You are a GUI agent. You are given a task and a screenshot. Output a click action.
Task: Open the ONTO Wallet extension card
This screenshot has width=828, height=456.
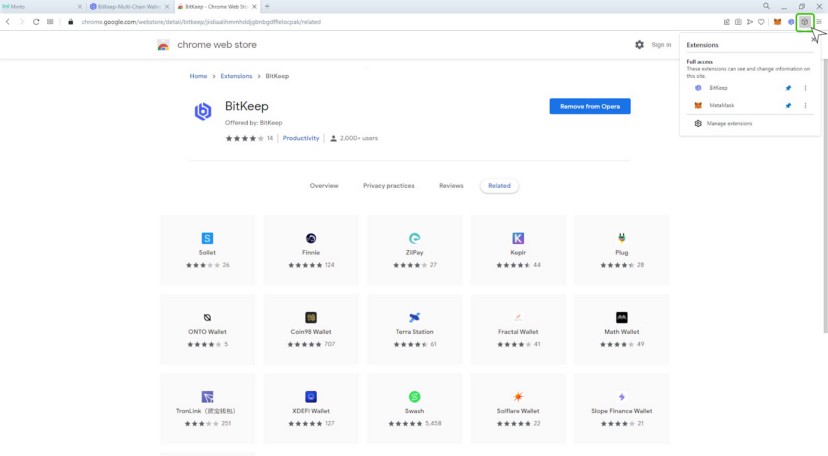[x=207, y=329]
